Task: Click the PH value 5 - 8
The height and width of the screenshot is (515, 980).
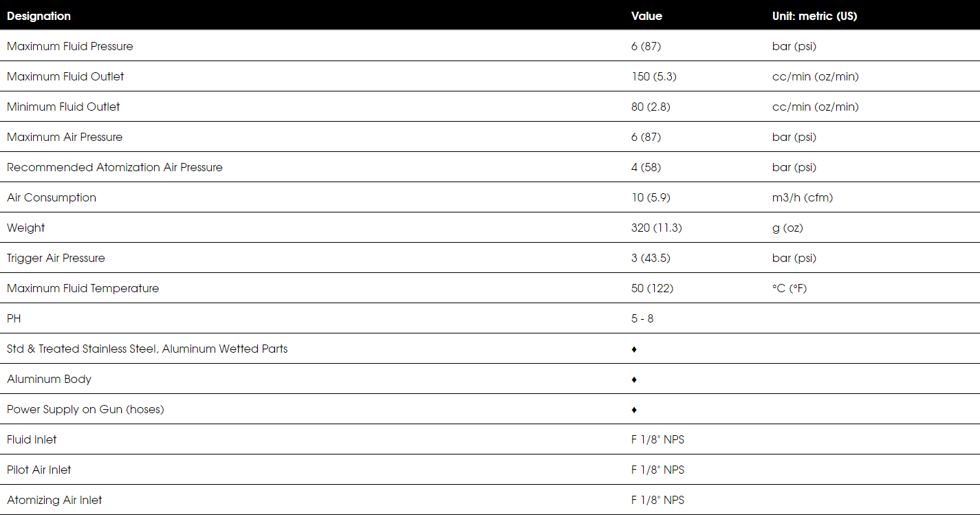Action: point(642,318)
